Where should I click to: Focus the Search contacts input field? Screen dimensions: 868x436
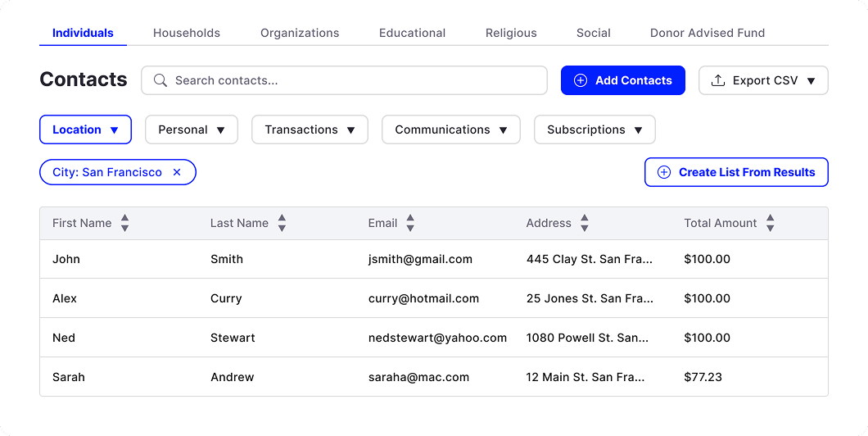(x=352, y=80)
